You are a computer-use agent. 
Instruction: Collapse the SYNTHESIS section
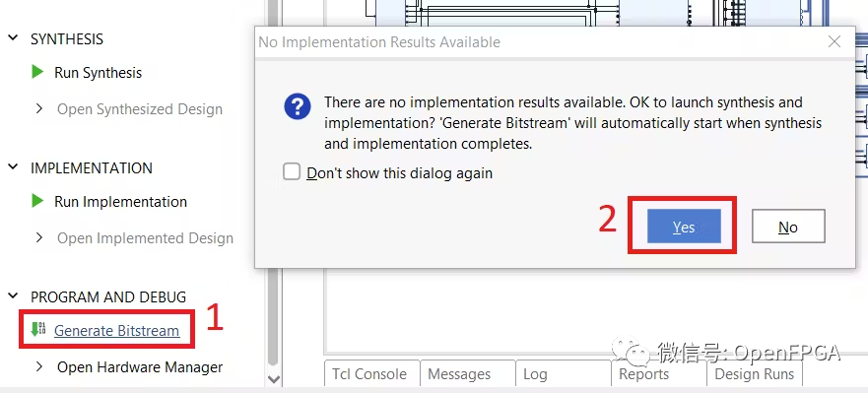point(12,38)
